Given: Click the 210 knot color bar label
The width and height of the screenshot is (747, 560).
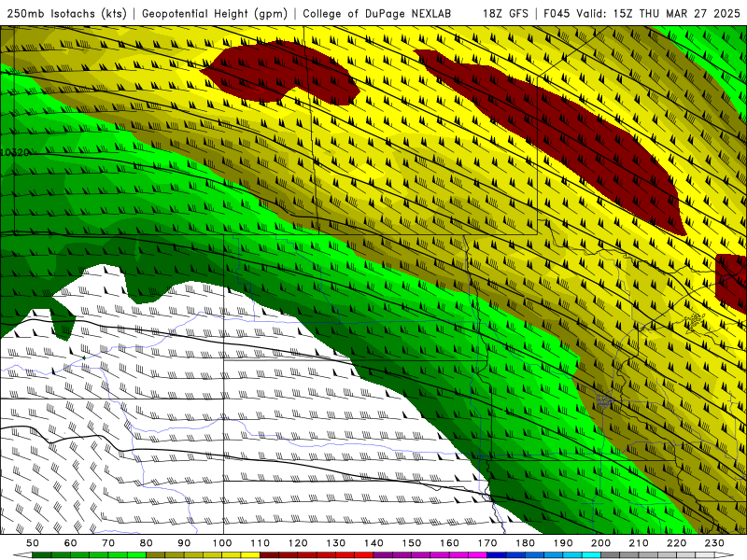Looking at the screenshot, I should pyautogui.click(x=639, y=543).
